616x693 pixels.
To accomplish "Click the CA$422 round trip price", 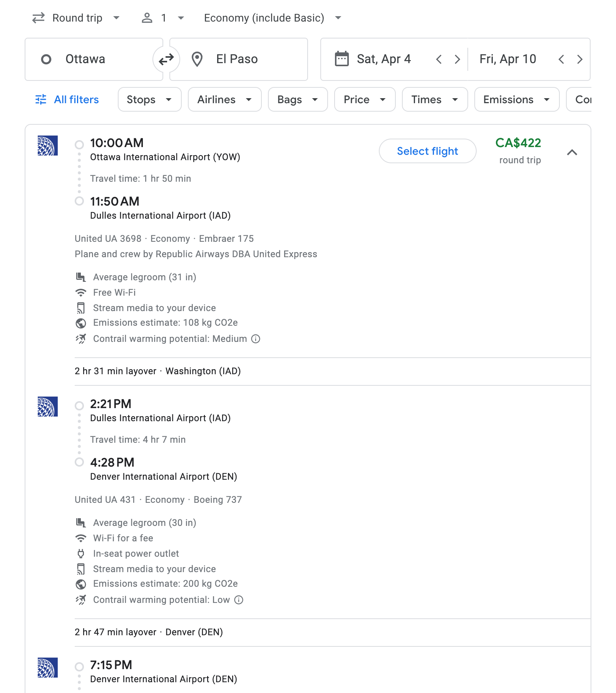I will click(x=519, y=143).
